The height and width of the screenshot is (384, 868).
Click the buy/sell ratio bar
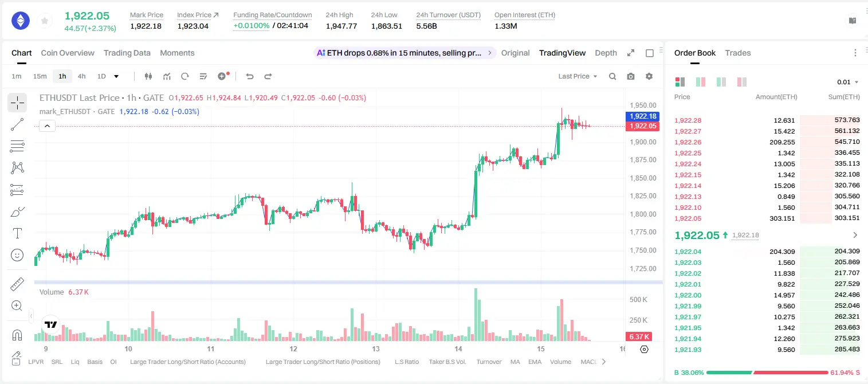coord(767,372)
